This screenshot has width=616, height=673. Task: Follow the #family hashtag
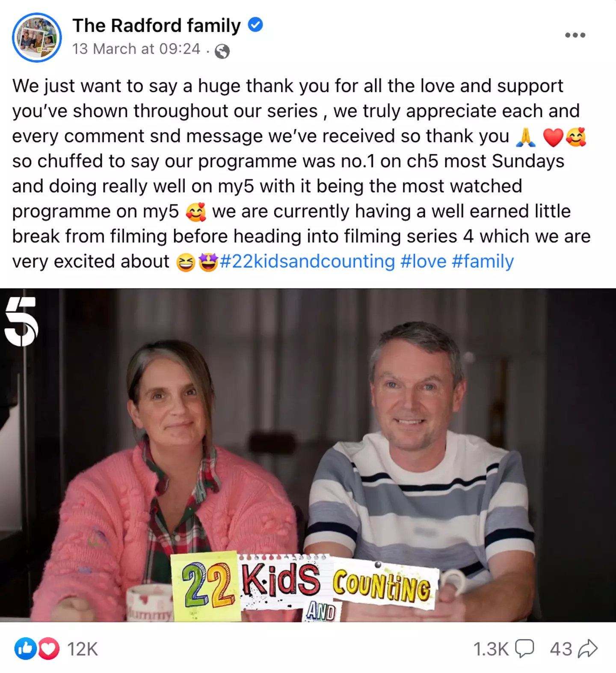pyautogui.click(x=483, y=261)
